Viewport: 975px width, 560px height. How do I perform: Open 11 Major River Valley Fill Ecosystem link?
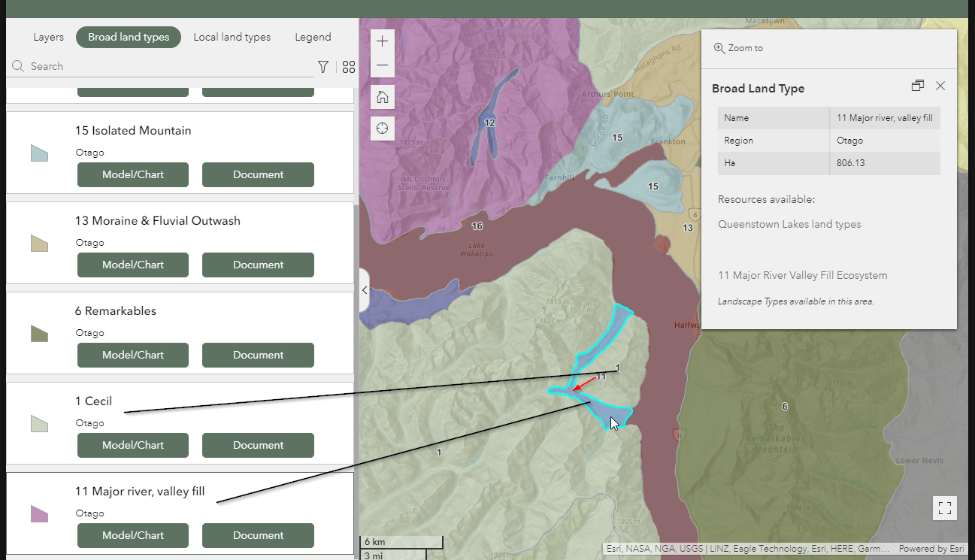click(x=803, y=275)
